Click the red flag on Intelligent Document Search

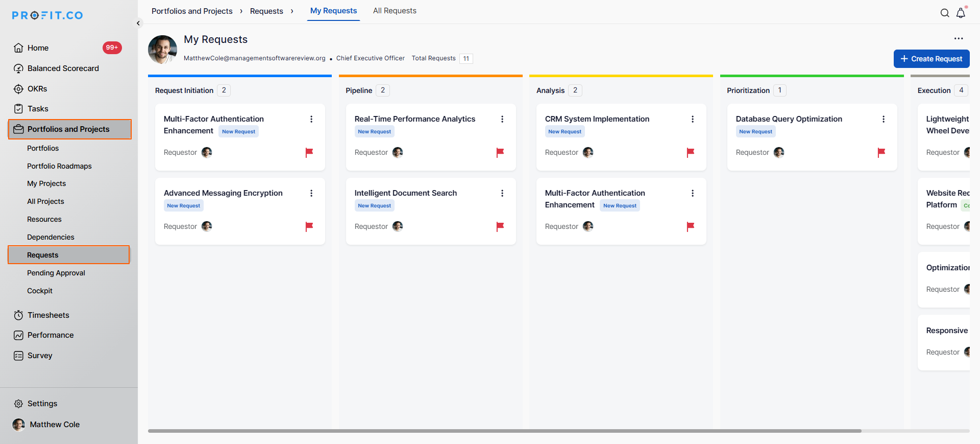500,226
